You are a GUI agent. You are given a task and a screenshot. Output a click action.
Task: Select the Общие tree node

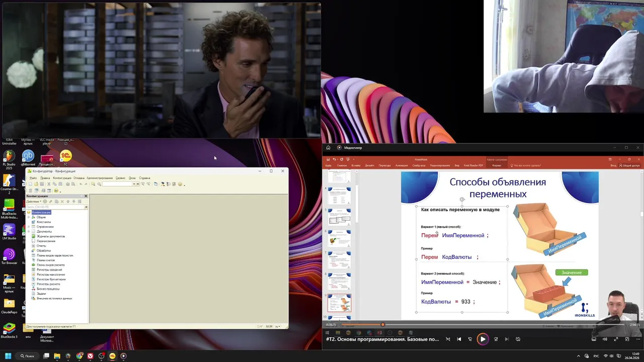pyautogui.click(x=41, y=217)
